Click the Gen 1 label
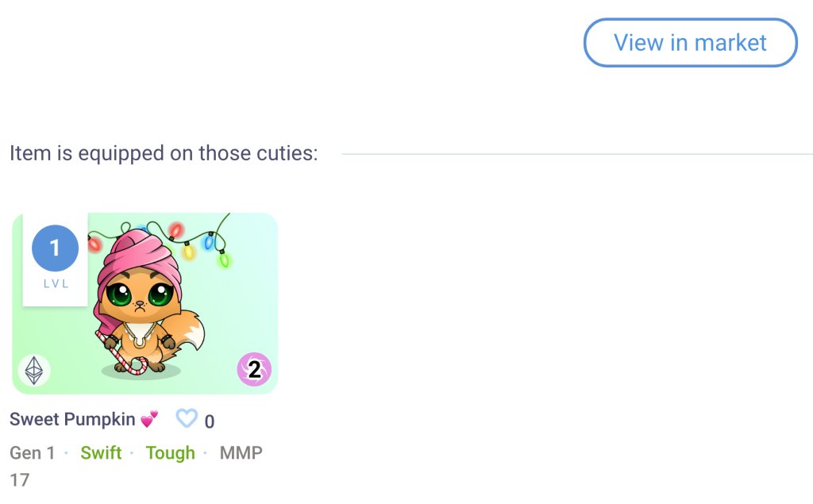This screenshot has height=504, width=813. 33,453
